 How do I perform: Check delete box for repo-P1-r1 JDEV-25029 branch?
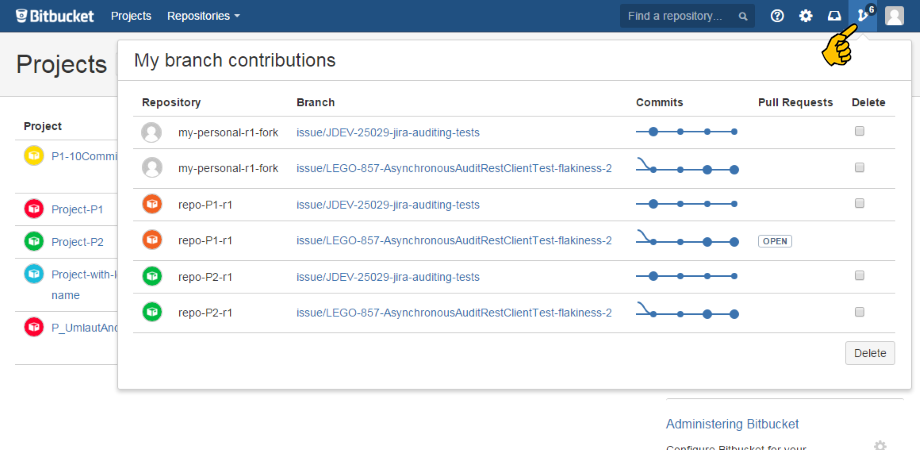pyautogui.click(x=860, y=204)
